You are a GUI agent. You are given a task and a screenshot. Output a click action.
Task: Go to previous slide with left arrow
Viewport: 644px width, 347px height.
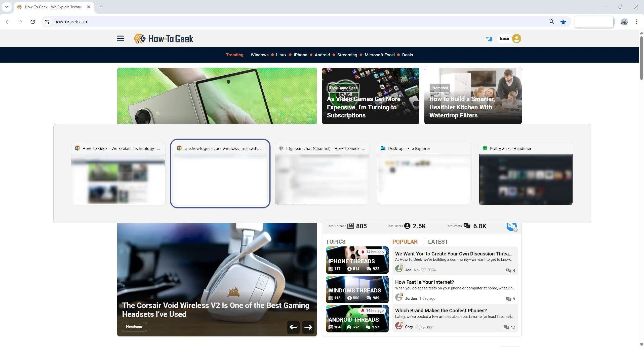(293, 327)
